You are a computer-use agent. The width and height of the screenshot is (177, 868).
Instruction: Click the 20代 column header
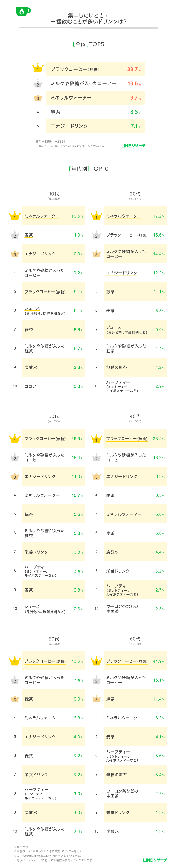[x=135, y=194]
